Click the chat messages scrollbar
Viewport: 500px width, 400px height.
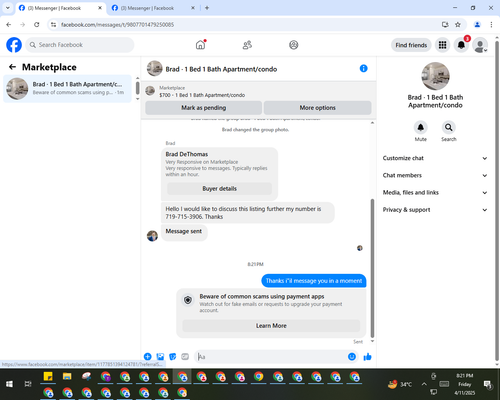click(372, 268)
